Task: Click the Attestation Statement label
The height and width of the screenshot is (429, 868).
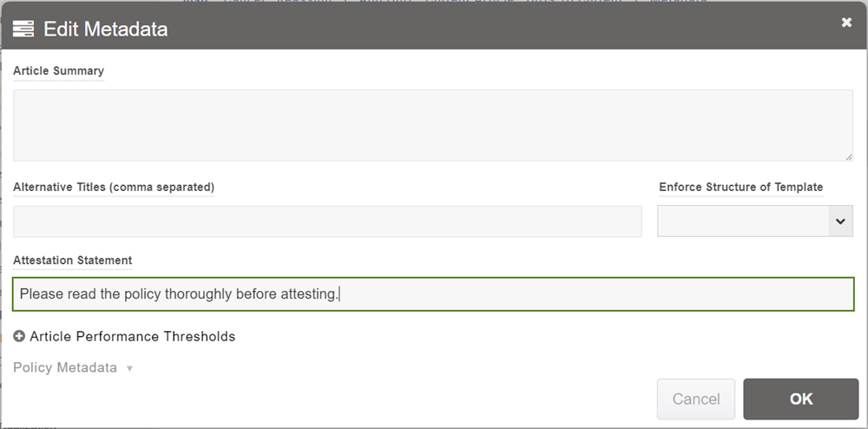Action: (72, 260)
